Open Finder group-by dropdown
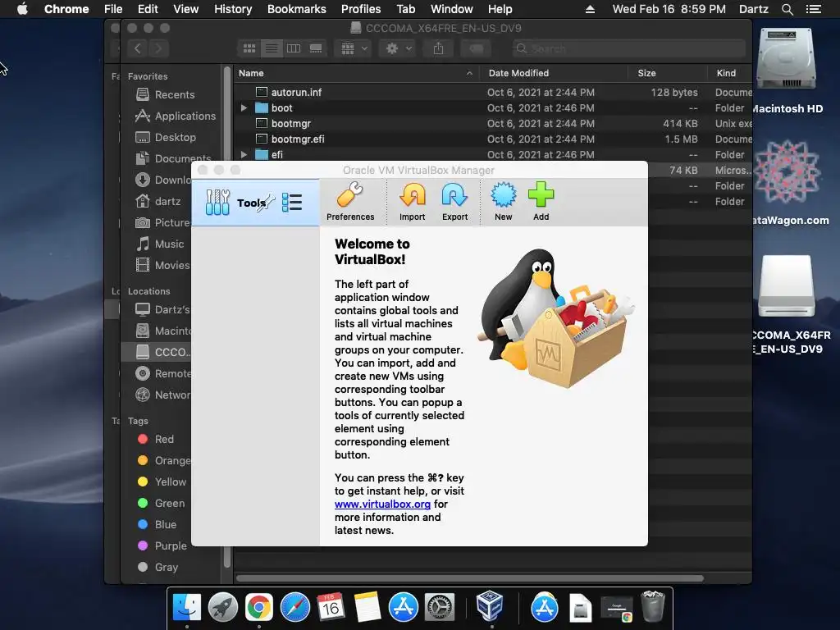 click(354, 48)
